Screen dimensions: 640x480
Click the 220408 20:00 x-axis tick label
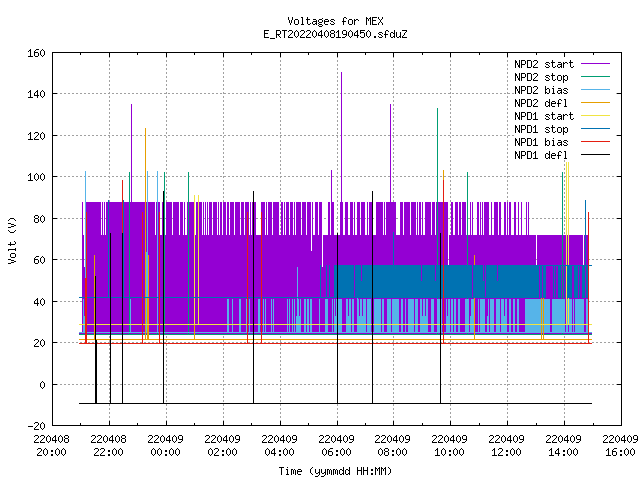click(x=51, y=446)
